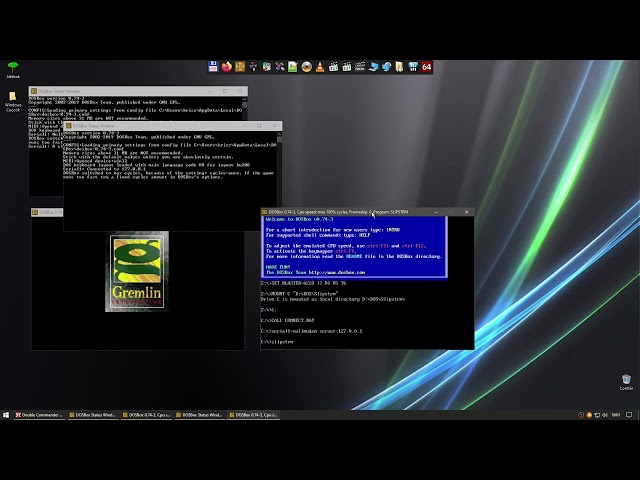The height and width of the screenshot is (480, 640).
Task: Close the second DOSBox Status Window
Action: (x=274, y=126)
